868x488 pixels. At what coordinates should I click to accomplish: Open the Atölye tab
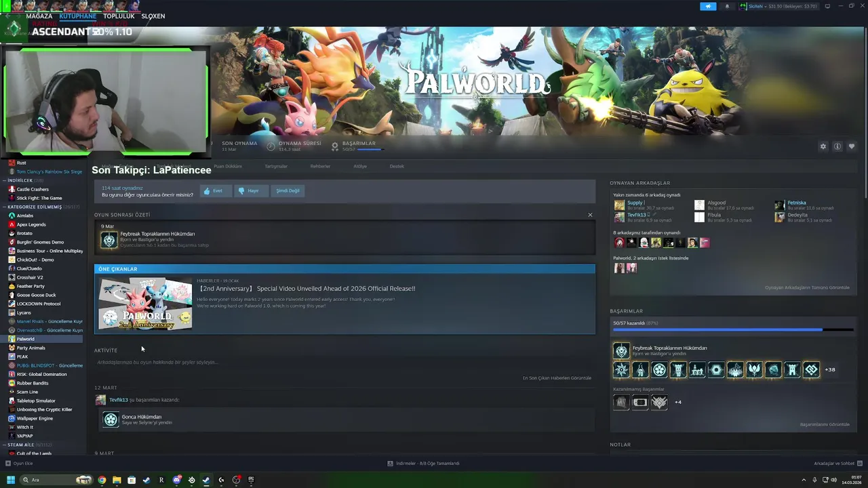(360, 166)
